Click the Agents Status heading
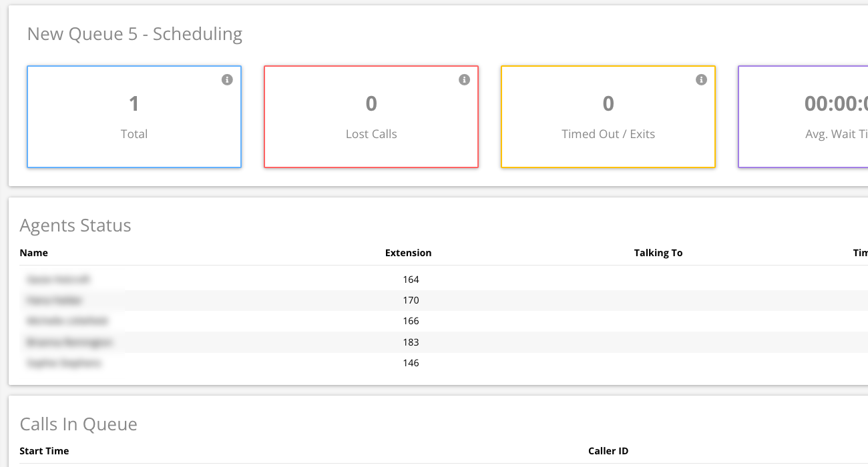Image resolution: width=868 pixels, height=467 pixels. [75, 225]
